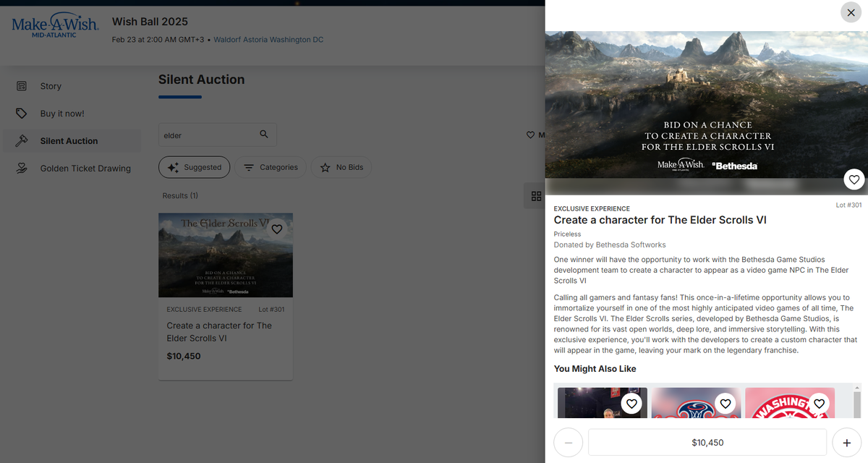Click the search magnifier icon
The height and width of the screenshot is (463, 868).
264,135
